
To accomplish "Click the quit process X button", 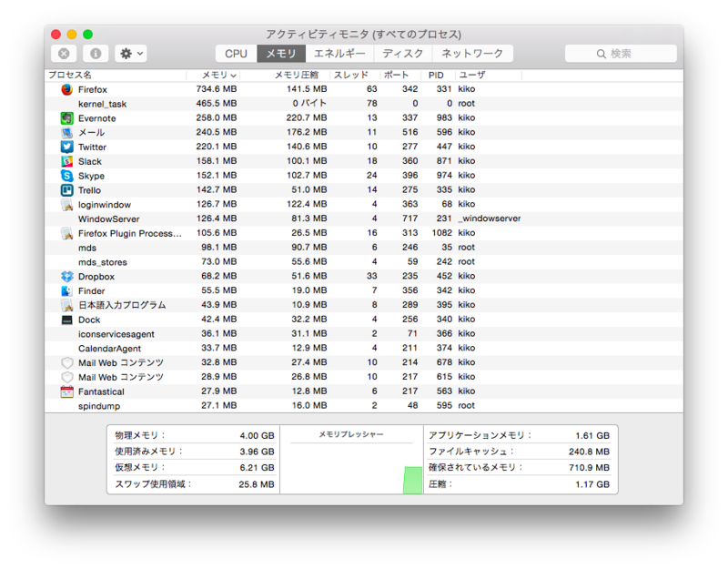I will 64,54.
